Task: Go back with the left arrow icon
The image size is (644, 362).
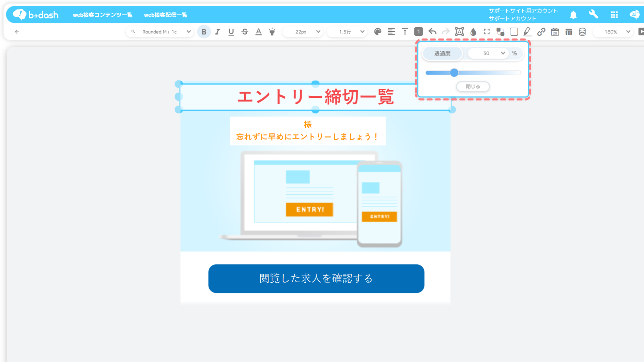Action: pyautogui.click(x=17, y=32)
